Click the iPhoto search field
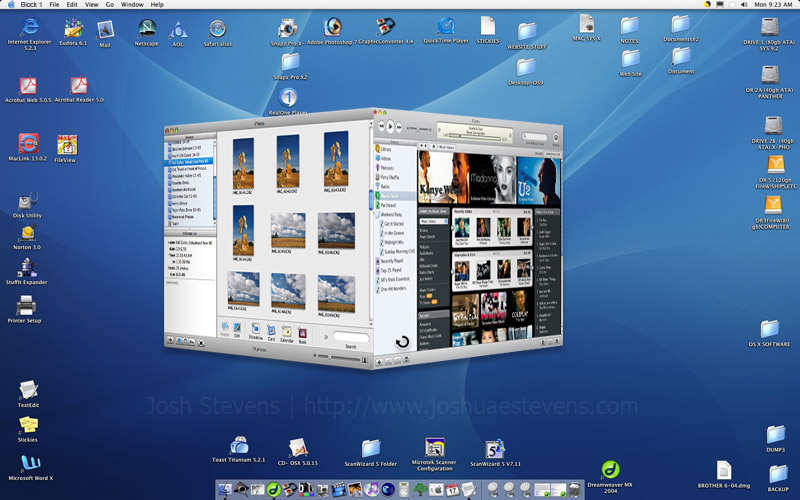Image resolution: width=800 pixels, height=500 pixels. pyautogui.click(x=351, y=337)
